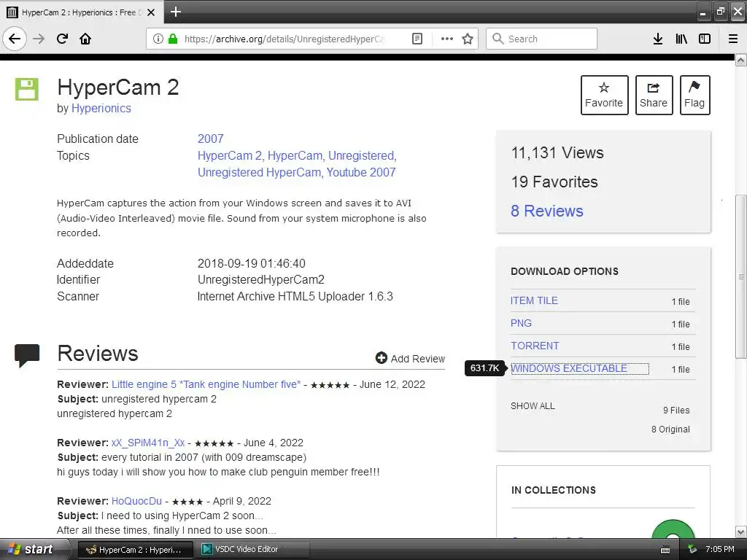
Task: Show site information icon in address bar
Action: click(158, 39)
